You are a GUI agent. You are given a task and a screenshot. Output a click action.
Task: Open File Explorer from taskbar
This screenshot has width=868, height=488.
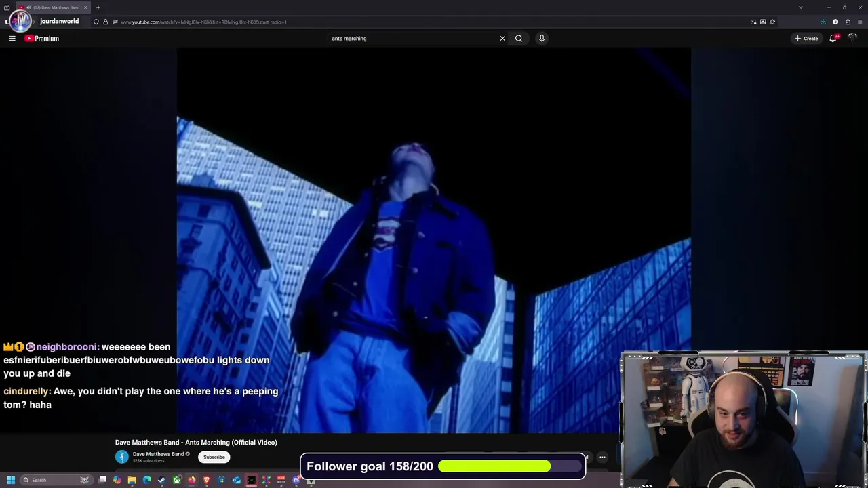[132, 480]
